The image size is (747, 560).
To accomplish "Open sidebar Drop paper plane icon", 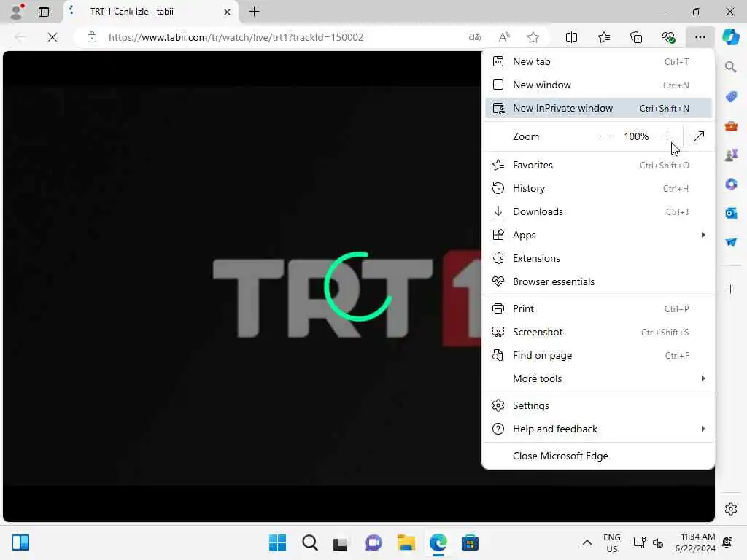I will click(731, 242).
